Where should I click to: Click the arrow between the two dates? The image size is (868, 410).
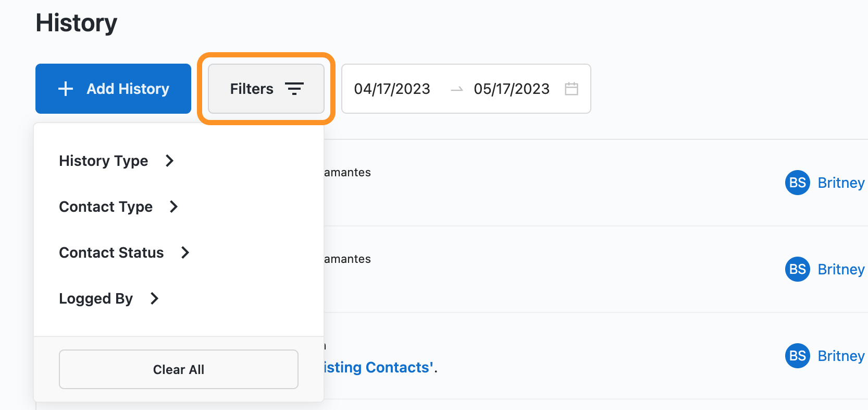click(457, 89)
